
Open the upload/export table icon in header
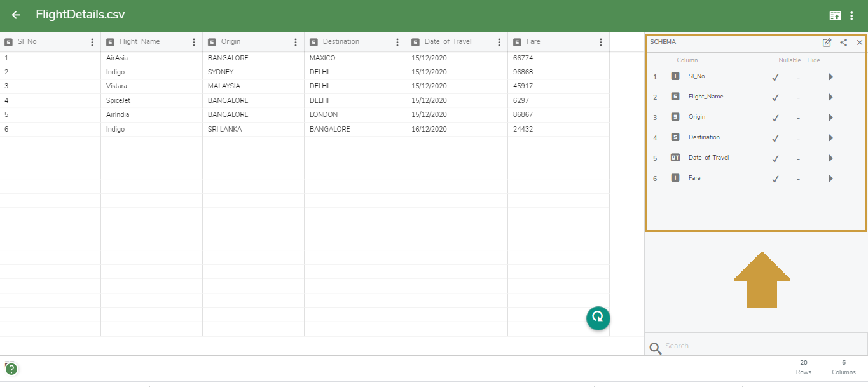836,15
